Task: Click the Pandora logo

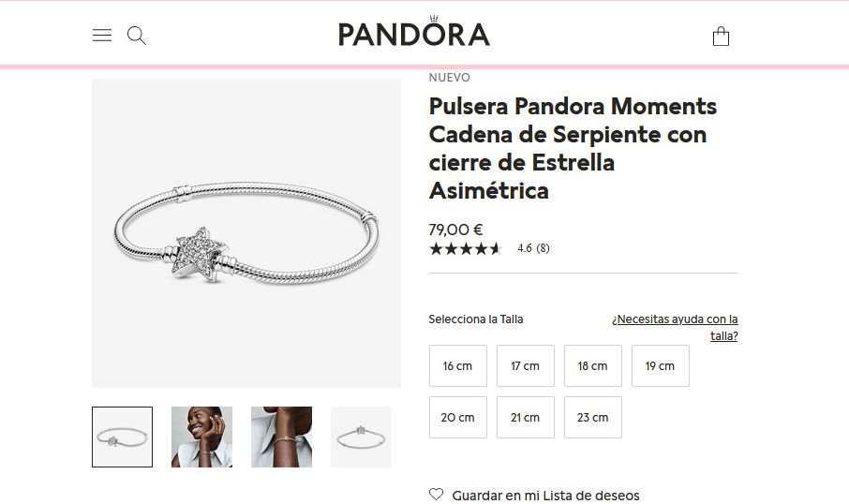Action: coord(414,32)
